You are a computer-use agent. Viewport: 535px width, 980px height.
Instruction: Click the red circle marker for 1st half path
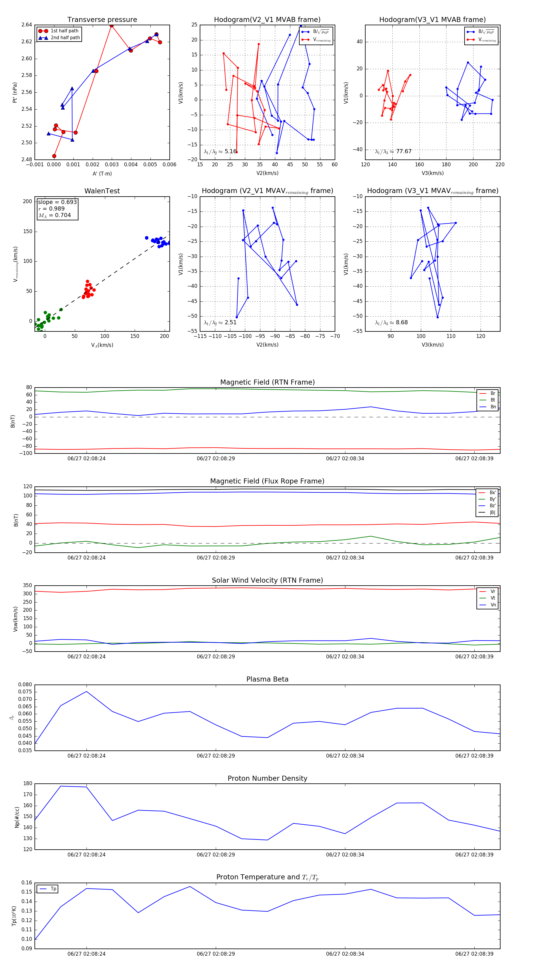click(x=43, y=31)
